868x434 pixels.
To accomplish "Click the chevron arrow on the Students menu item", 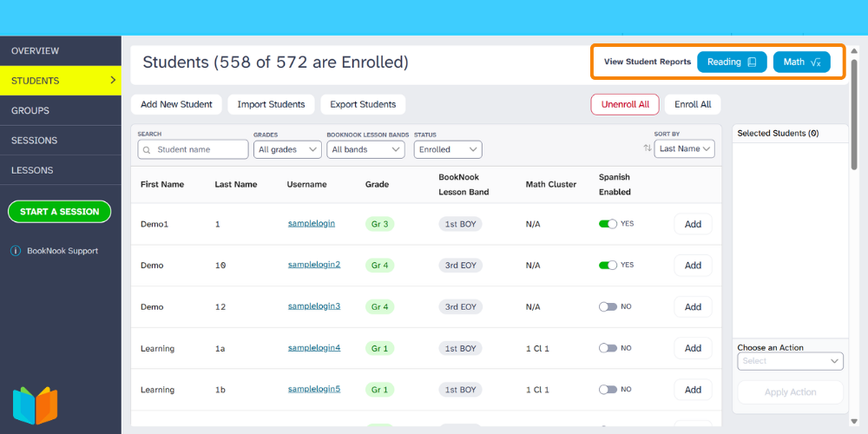I will point(112,81).
